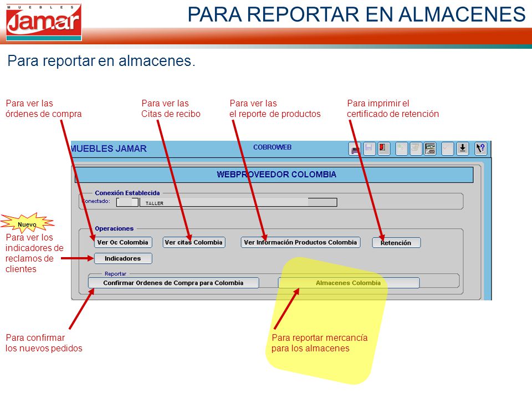Image resolution: width=532 pixels, height=399 pixels.
Task: Click the red exit door icon
Action: 383,149
